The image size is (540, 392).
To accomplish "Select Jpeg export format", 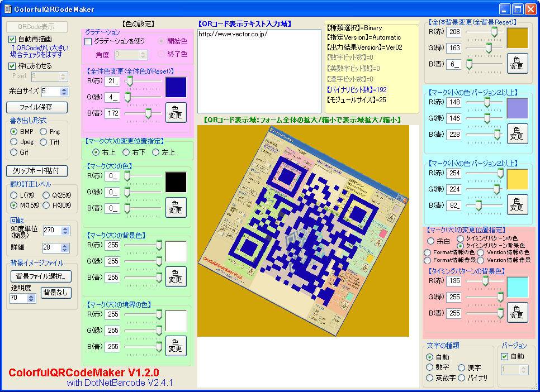I will click(x=14, y=142).
